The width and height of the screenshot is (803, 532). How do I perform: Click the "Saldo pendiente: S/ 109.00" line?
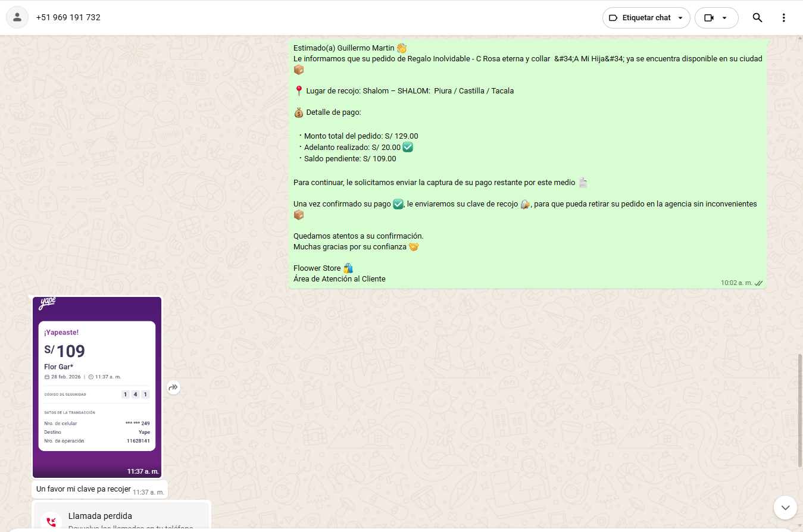click(x=349, y=159)
